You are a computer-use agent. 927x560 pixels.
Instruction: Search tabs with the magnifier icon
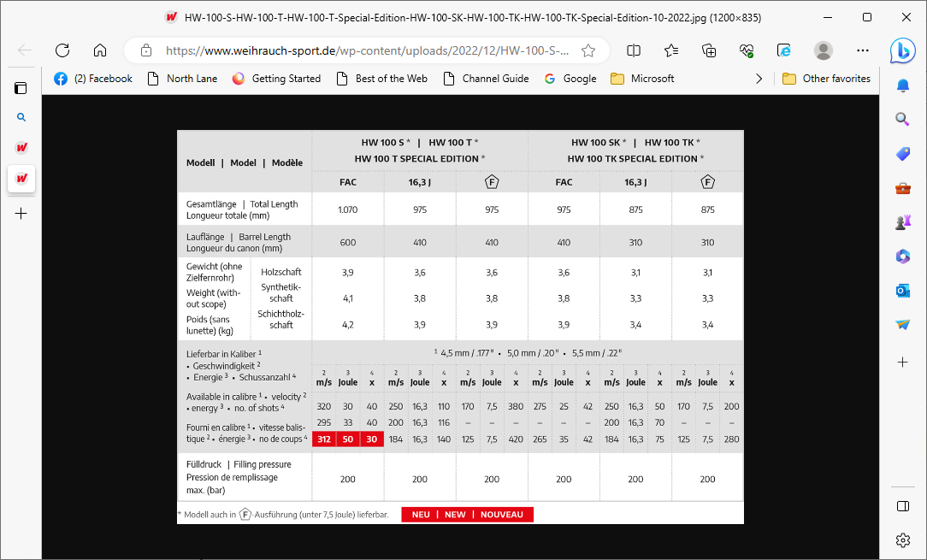coord(21,117)
